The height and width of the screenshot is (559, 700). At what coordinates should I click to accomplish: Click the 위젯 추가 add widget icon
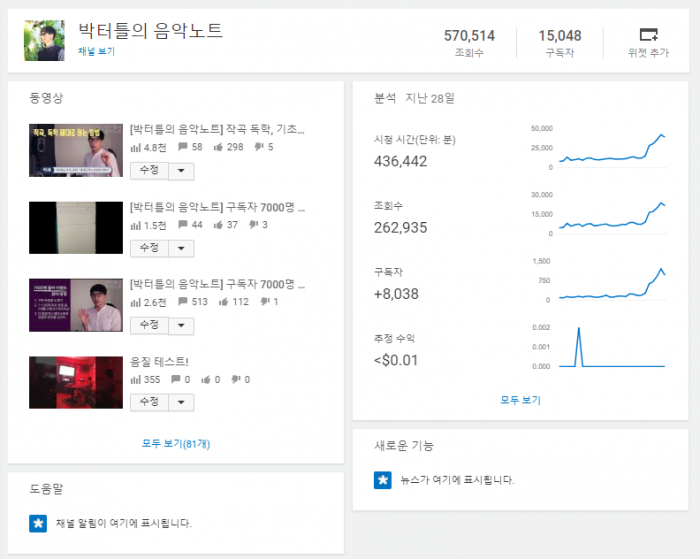pyautogui.click(x=648, y=35)
